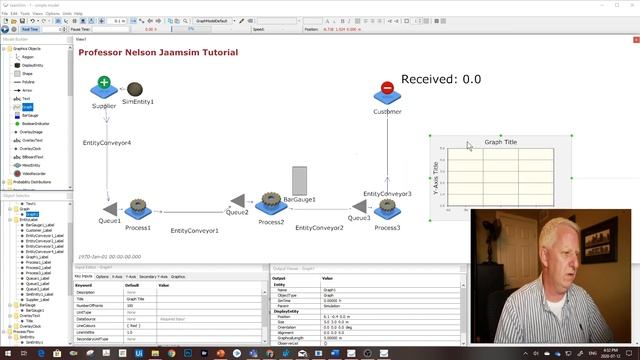Click the Customer sink object on canvas

point(387,93)
